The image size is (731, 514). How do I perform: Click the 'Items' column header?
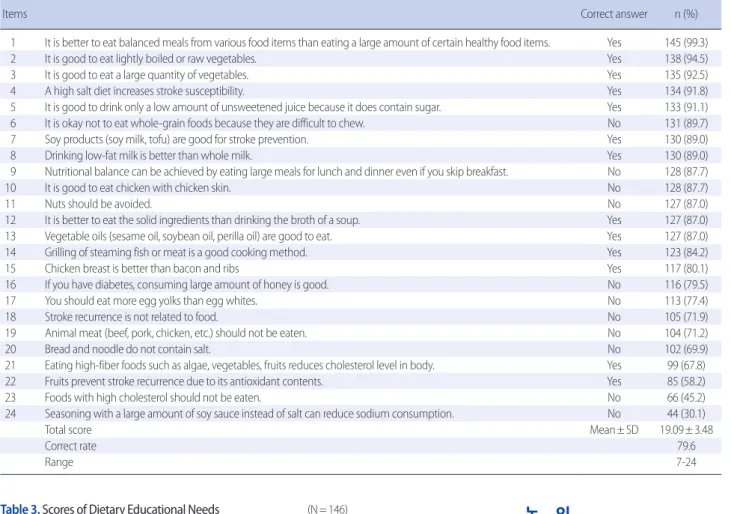tap(14, 14)
